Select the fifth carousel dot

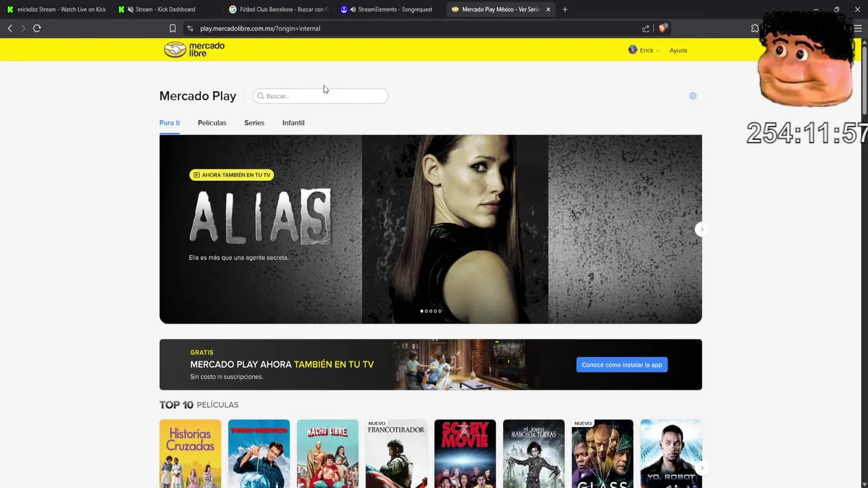(439, 311)
